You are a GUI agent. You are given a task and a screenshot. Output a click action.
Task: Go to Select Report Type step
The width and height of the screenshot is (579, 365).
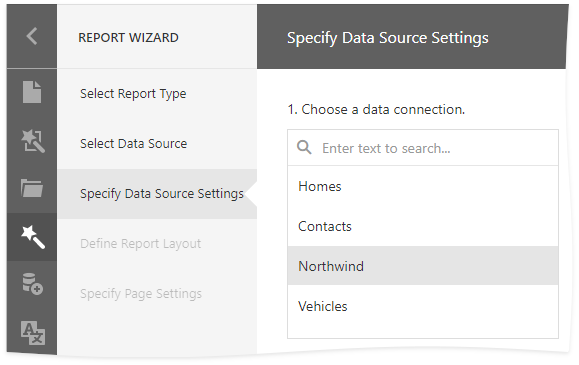tap(133, 94)
